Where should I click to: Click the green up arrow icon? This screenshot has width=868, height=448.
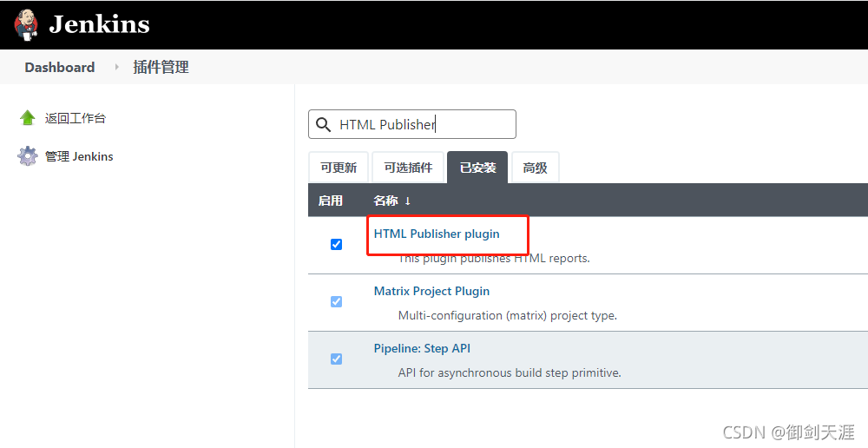point(27,117)
